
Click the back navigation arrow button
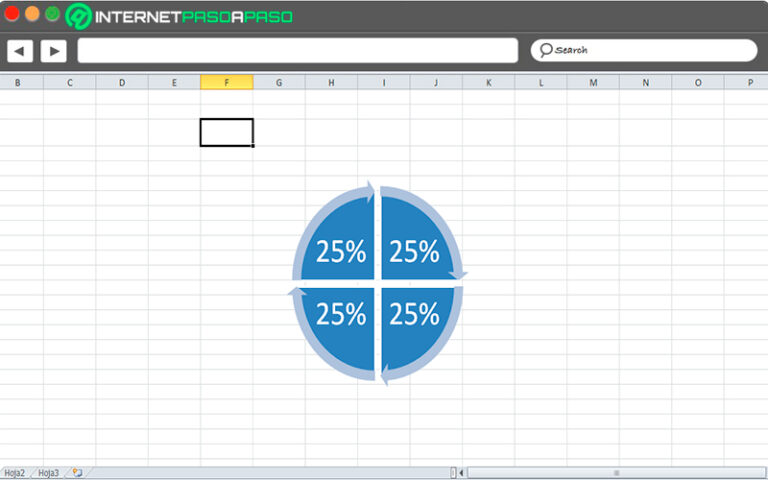(x=20, y=51)
